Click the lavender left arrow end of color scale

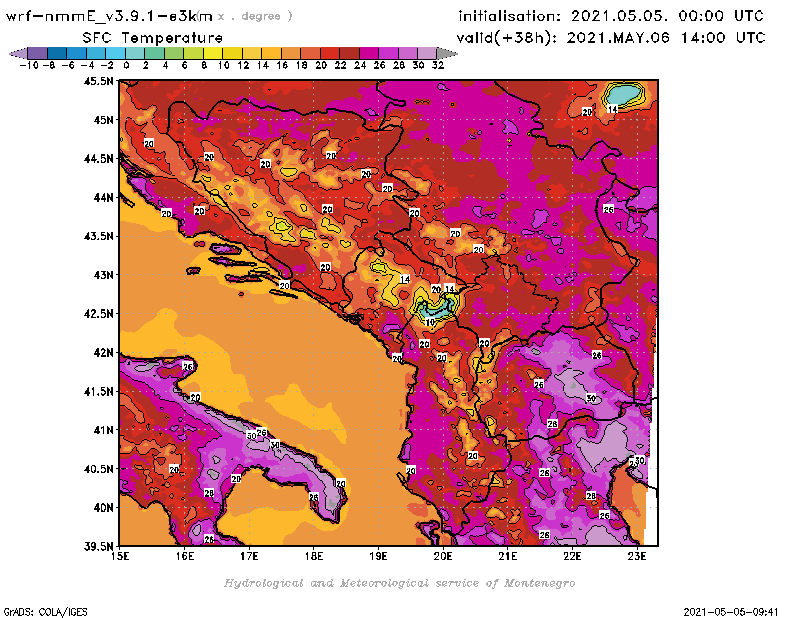coord(18,54)
